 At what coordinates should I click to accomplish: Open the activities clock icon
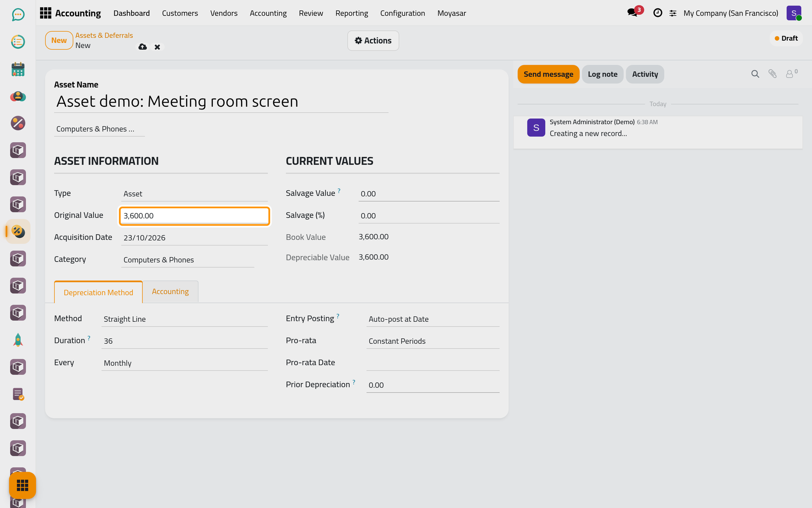[x=658, y=13]
